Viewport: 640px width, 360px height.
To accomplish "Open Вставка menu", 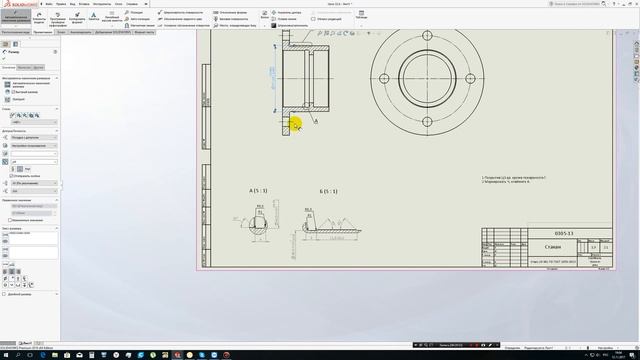I will tap(84, 4).
